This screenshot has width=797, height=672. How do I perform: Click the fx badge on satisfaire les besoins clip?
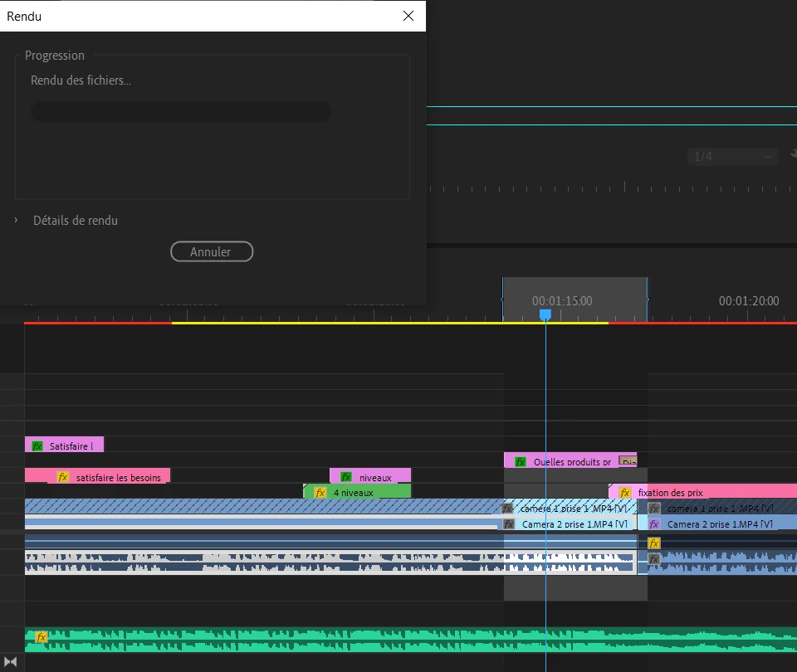62,477
